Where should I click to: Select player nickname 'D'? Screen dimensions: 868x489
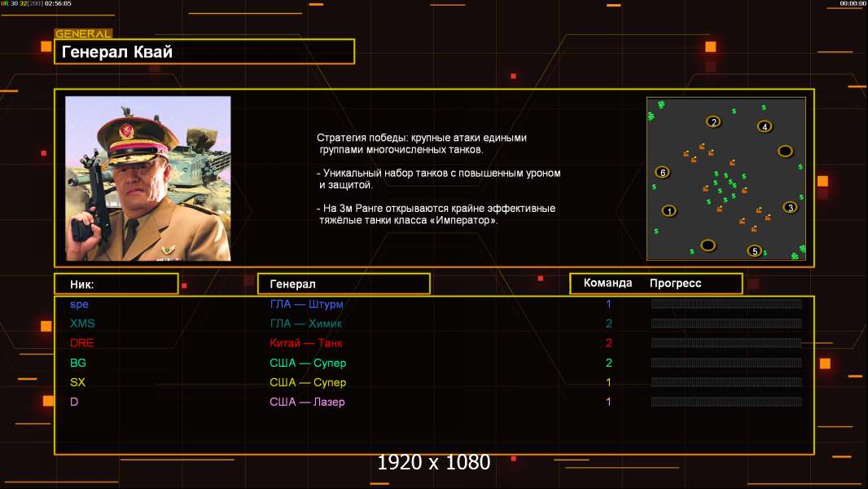(x=74, y=402)
